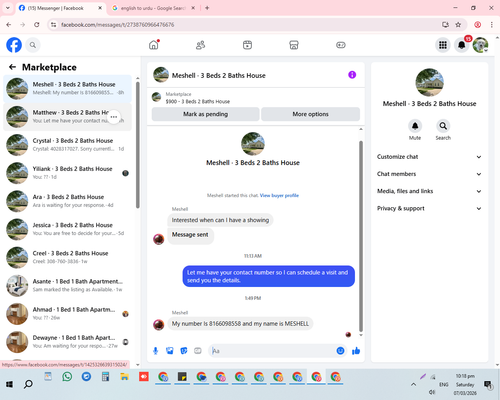Go back using the Marketplace arrow
This screenshot has width=500, height=400.
(x=12, y=67)
